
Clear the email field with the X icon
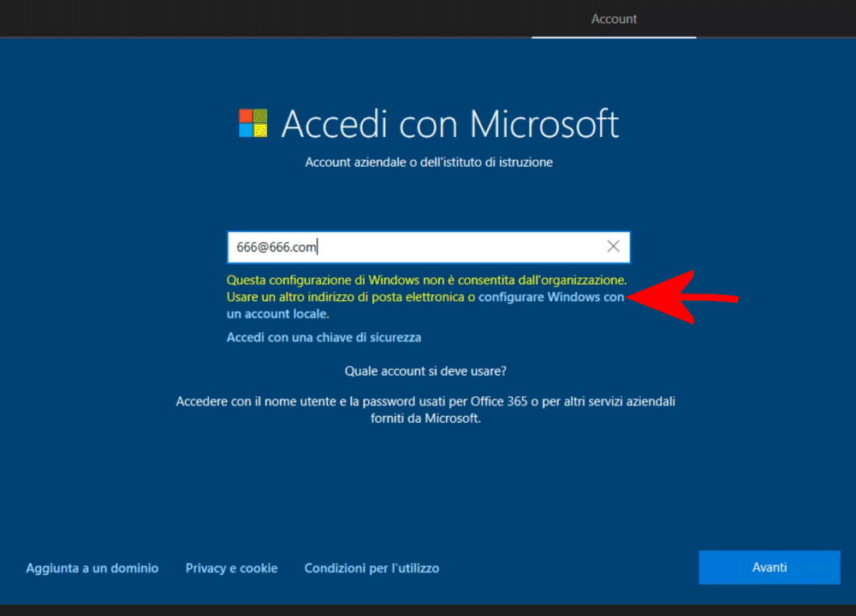point(613,246)
